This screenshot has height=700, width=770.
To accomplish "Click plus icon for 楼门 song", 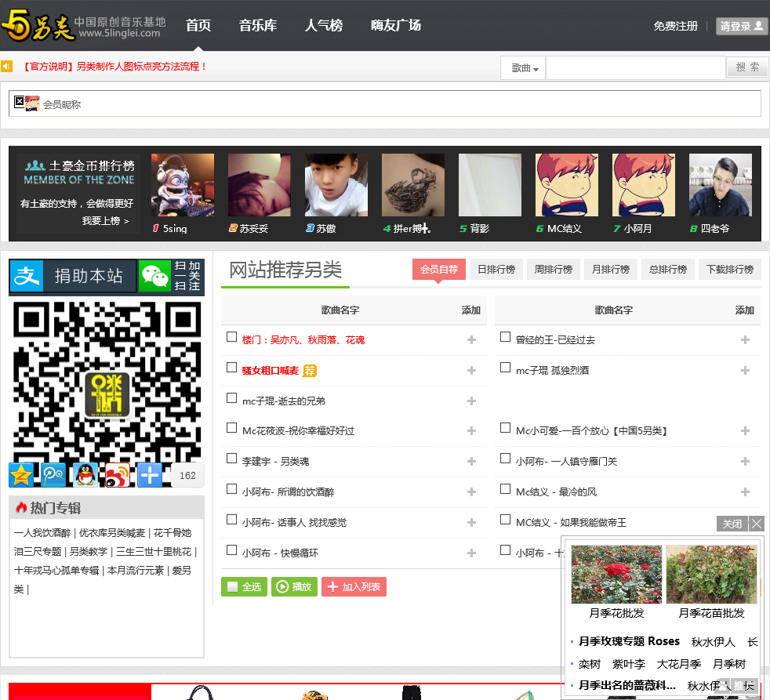I will point(471,339).
